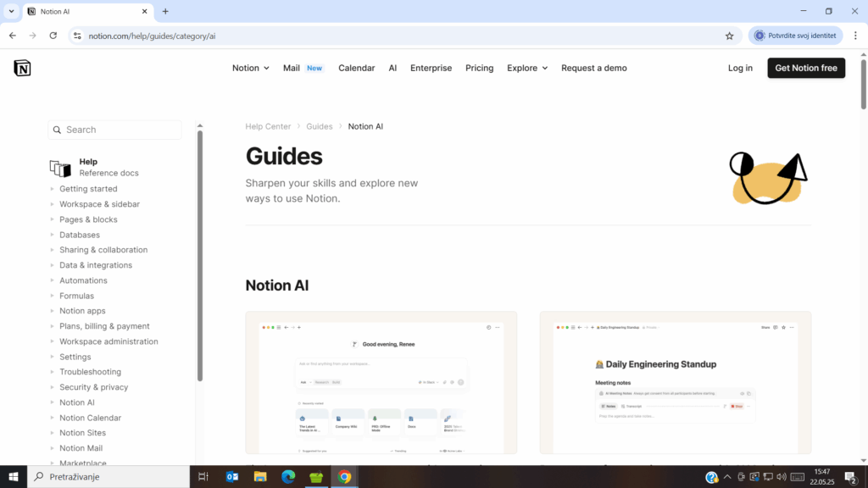The width and height of the screenshot is (868, 488).
Task: Go back to previous page
Action: (x=12, y=36)
